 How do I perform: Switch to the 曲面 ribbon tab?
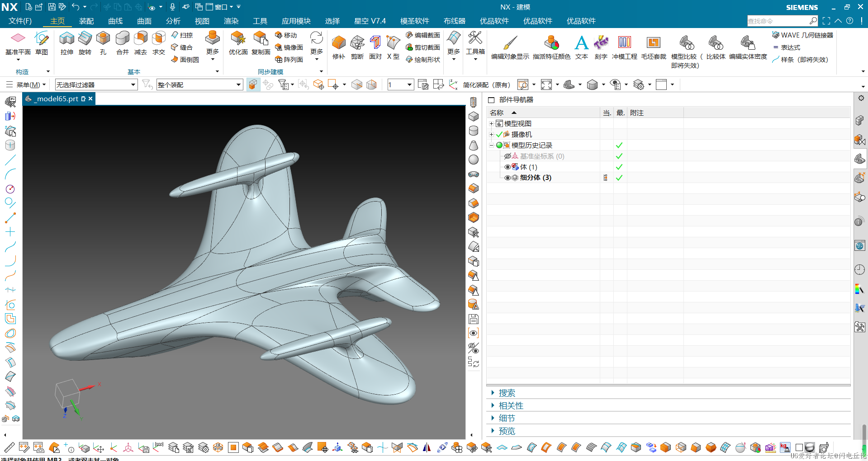pyautogui.click(x=144, y=21)
